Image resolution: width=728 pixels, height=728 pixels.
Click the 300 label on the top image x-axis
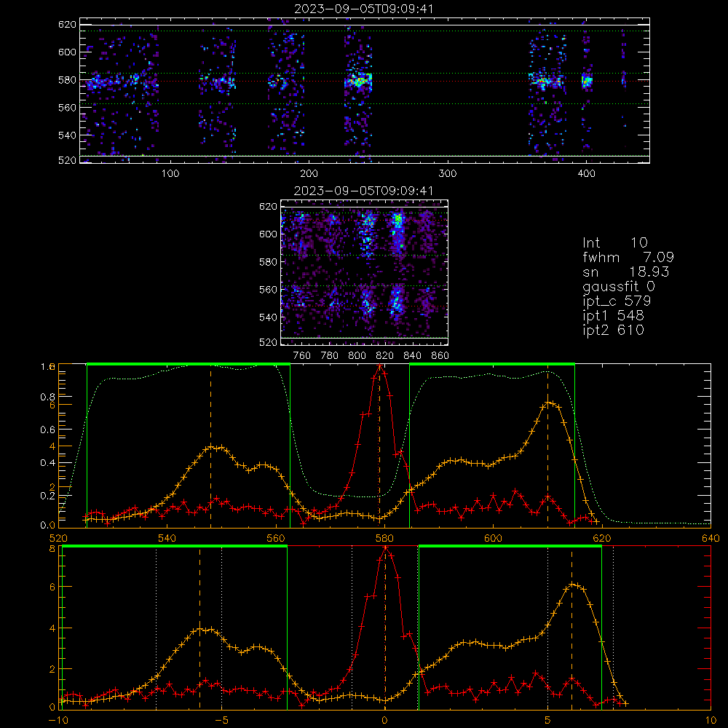pos(448,174)
